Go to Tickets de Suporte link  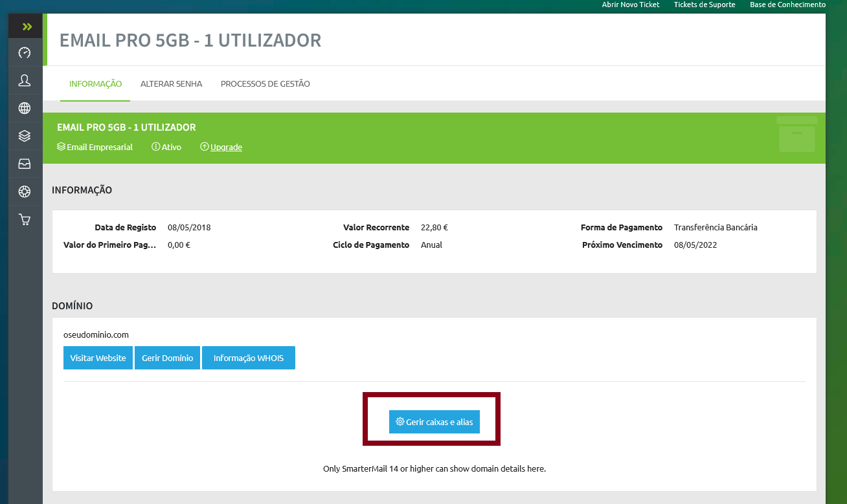(x=704, y=5)
